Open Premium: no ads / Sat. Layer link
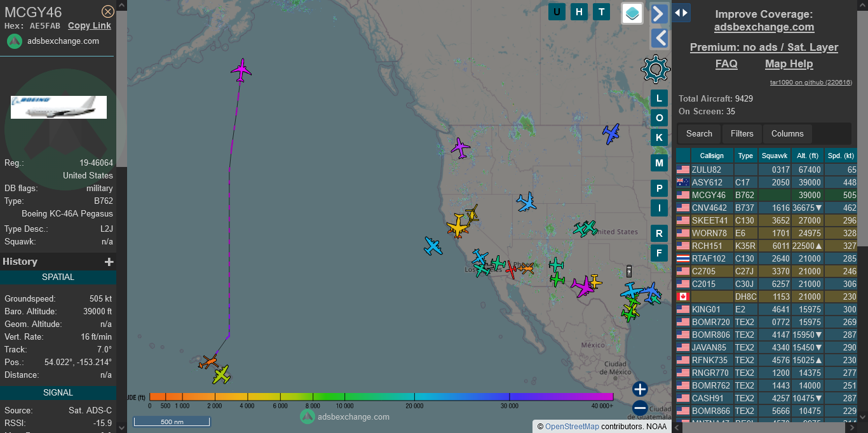Screen dimensions: 868x433 click(764, 47)
